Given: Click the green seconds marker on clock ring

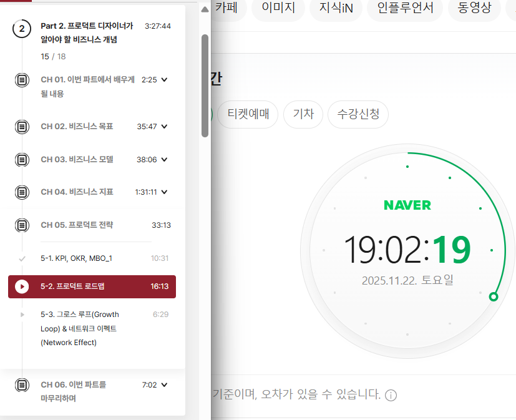Looking at the screenshot, I should pyautogui.click(x=494, y=297).
